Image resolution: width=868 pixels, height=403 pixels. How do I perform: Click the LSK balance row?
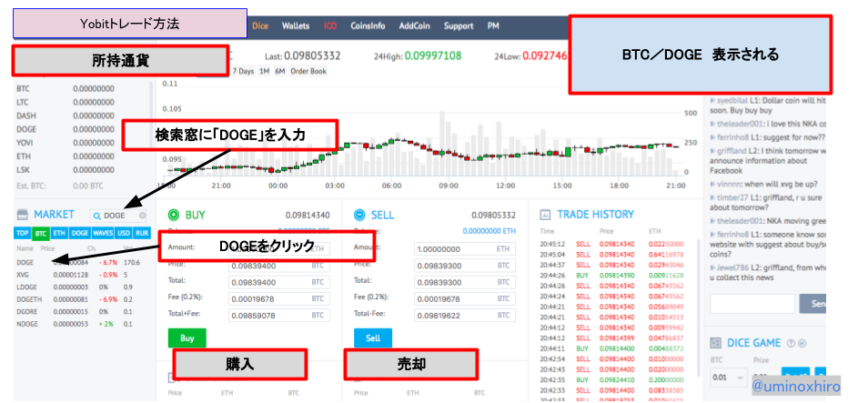click(x=82, y=170)
